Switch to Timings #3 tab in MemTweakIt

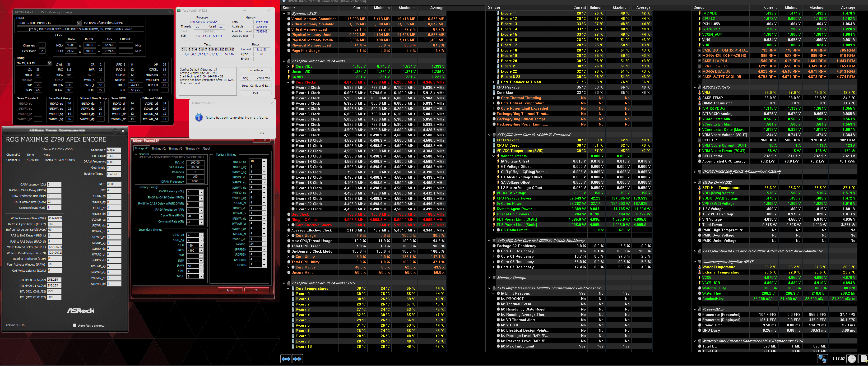[x=175, y=148]
